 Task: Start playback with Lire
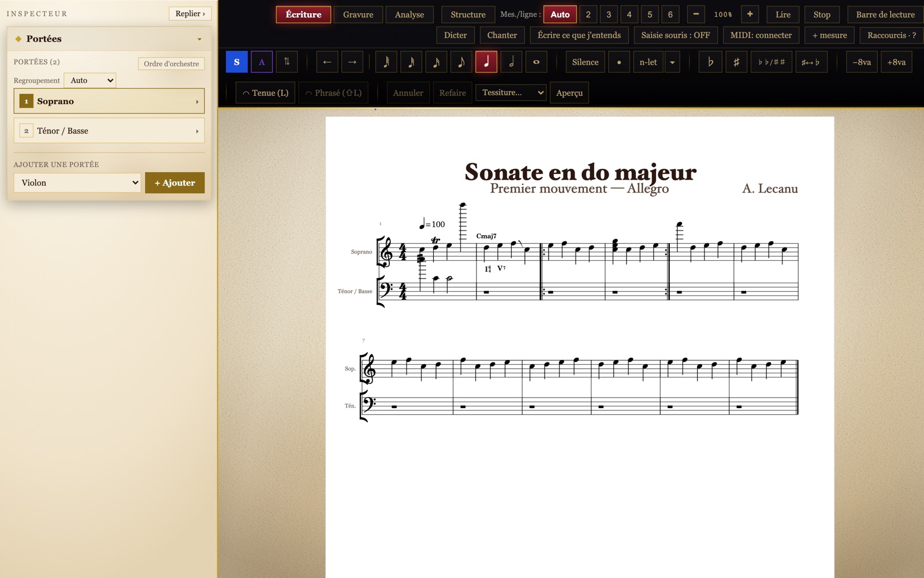point(783,14)
